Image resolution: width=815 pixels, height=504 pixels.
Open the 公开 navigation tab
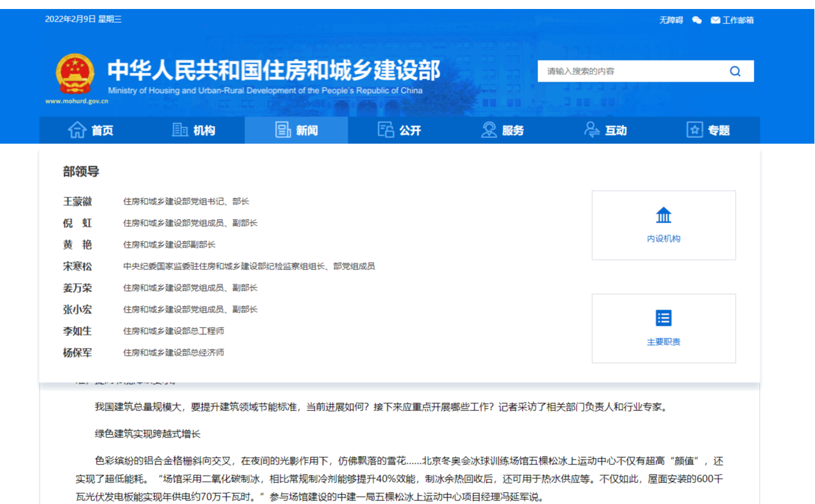399,130
